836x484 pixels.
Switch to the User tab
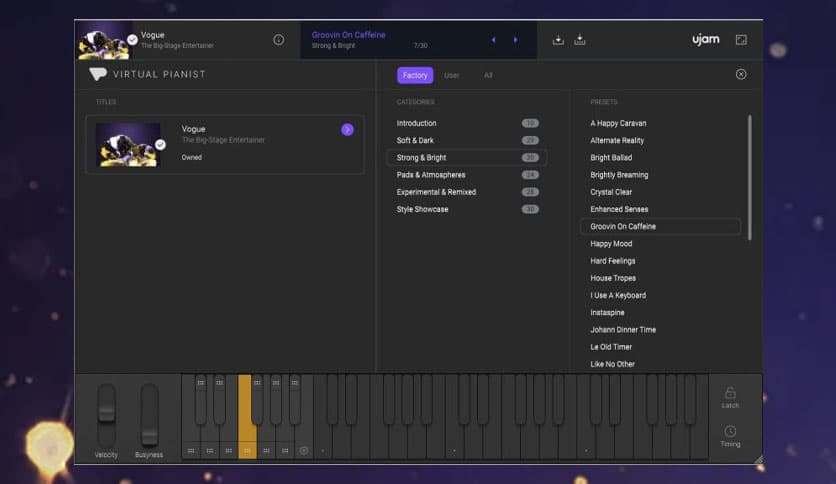click(x=452, y=75)
